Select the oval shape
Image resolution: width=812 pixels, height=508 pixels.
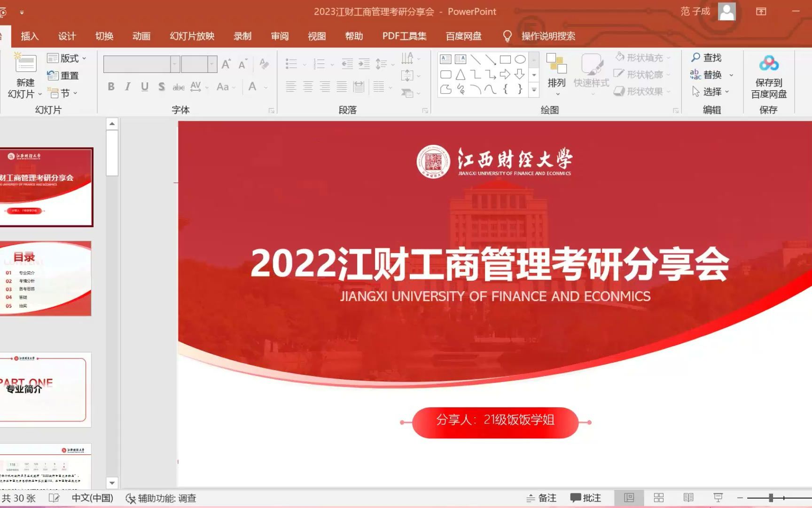tap(520, 59)
